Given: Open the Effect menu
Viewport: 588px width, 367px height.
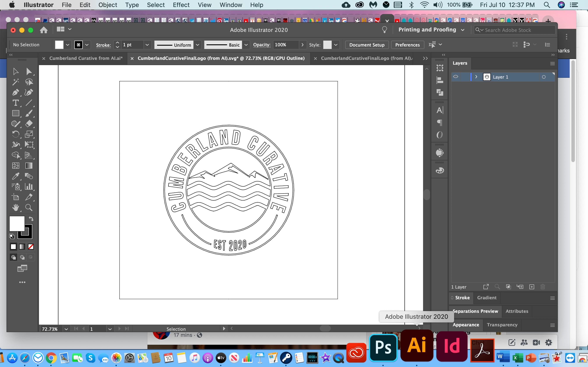Looking at the screenshot, I should (181, 5).
